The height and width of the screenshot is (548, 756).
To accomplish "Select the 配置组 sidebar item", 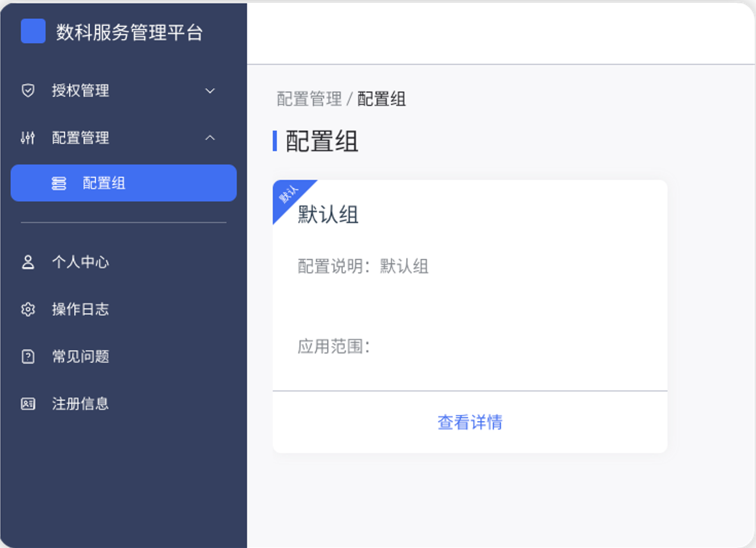I will [104, 183].
